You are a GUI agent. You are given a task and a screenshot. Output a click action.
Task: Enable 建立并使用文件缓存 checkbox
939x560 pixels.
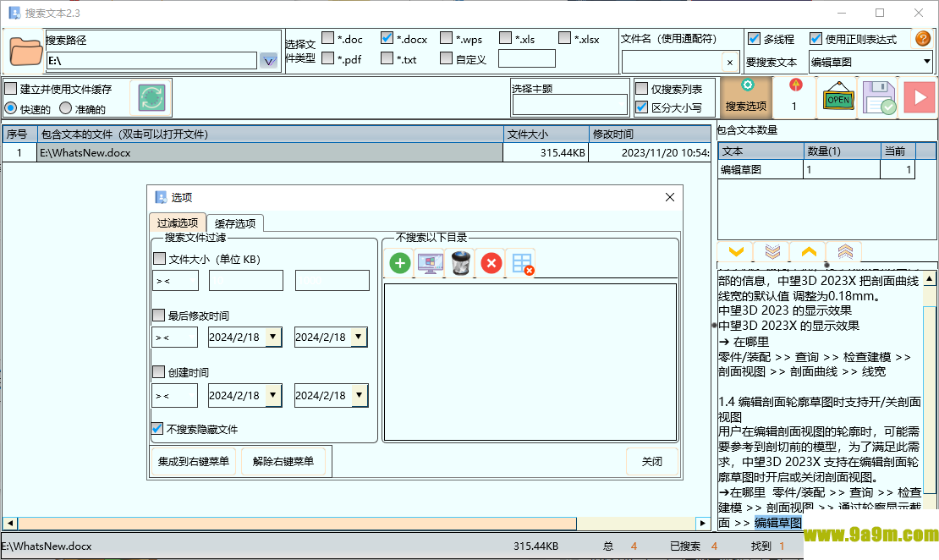[11, 89]
